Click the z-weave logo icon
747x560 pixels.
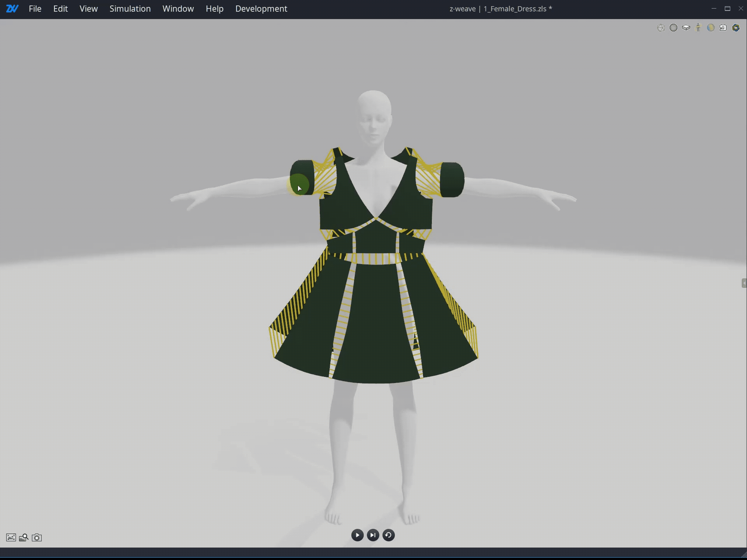pos(12,9)
